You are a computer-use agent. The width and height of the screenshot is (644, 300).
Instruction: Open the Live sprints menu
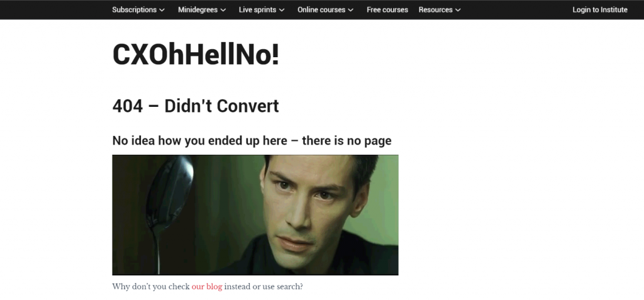pyautogui.click(x=262, y=10)
